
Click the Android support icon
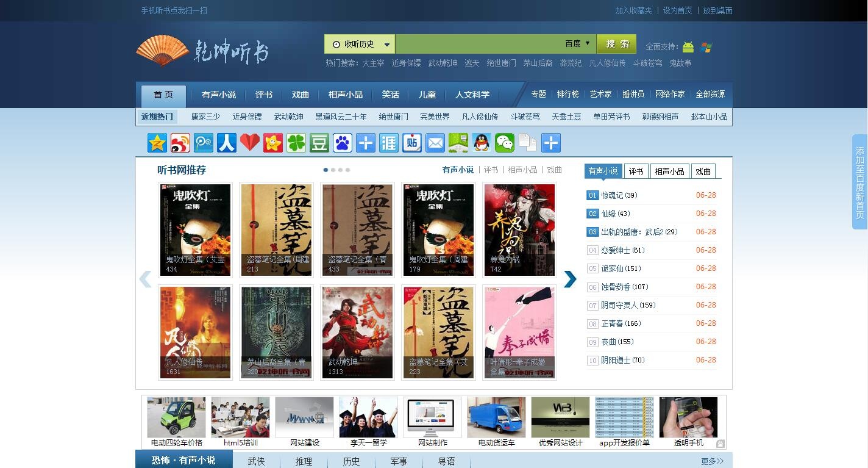[688, 47]
